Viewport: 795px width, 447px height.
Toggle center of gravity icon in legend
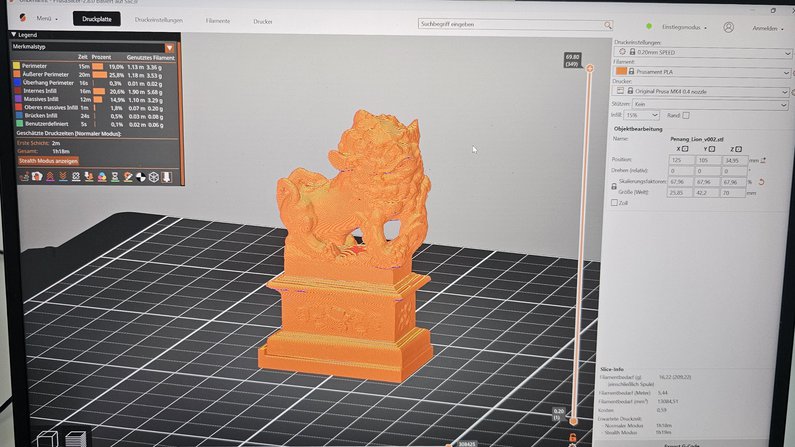tap(140, 177)
